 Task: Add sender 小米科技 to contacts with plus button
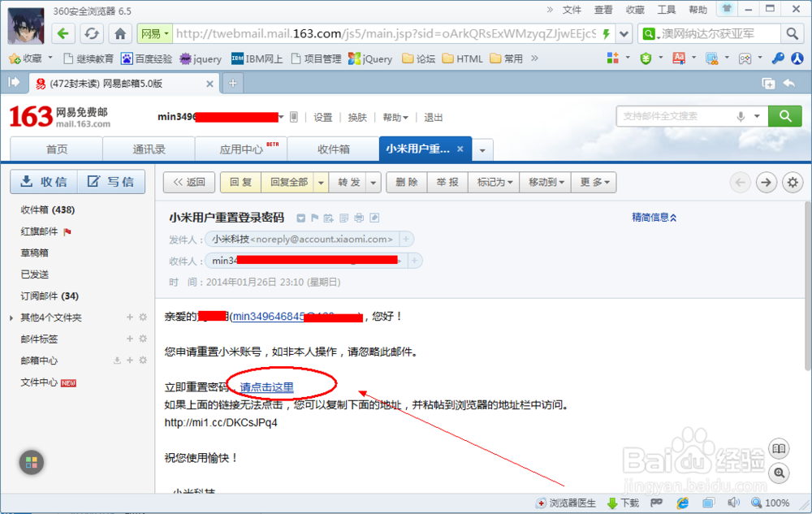406,240
